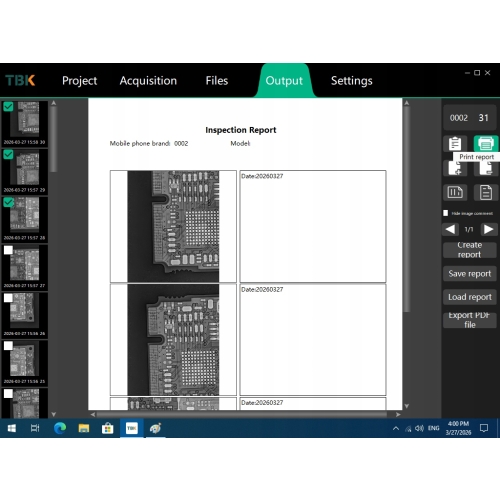Click the clipboard report template icon
The width and height of the screenshot is (500, 500).
[x=455, y=144]
